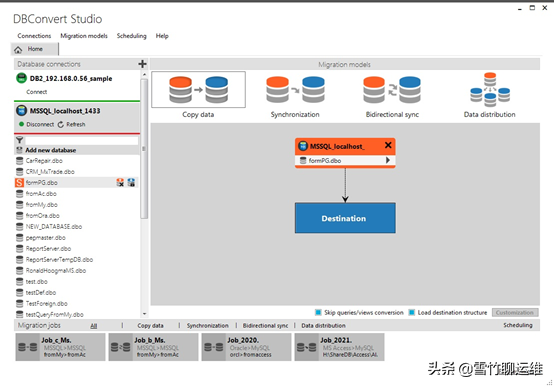Toggle Skip queries/views conversion checkbox
554x387 pixels.
pyautogui.click(x=318, y=312)
